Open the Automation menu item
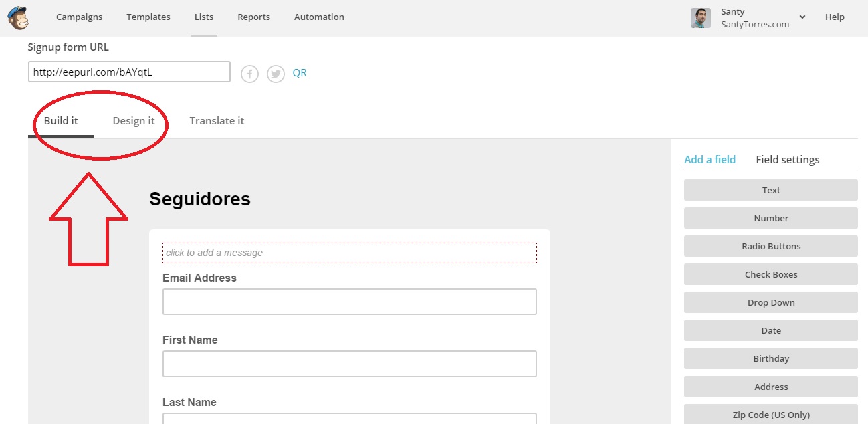The image size is (868, 424). (319, 17)
